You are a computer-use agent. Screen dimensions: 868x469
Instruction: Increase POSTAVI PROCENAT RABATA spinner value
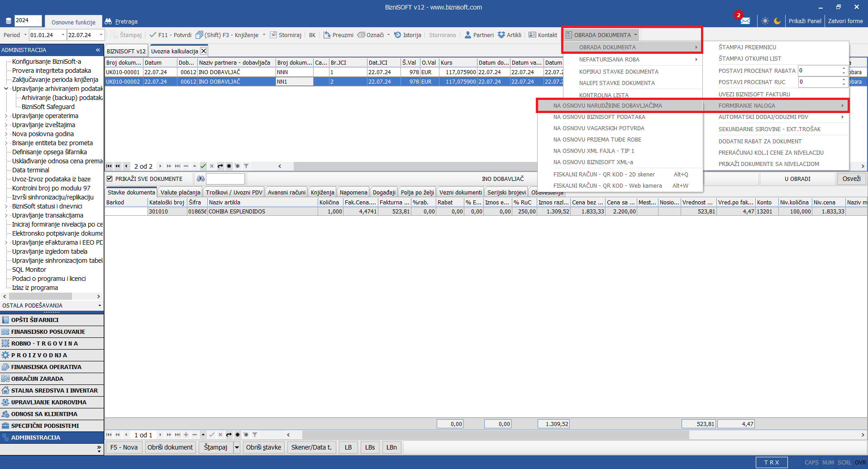tap(844, 68)
